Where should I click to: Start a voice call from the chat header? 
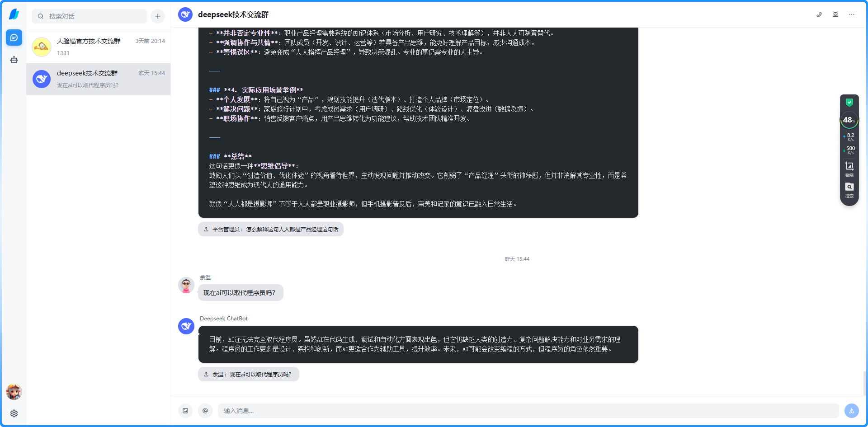tap(819, 14)
